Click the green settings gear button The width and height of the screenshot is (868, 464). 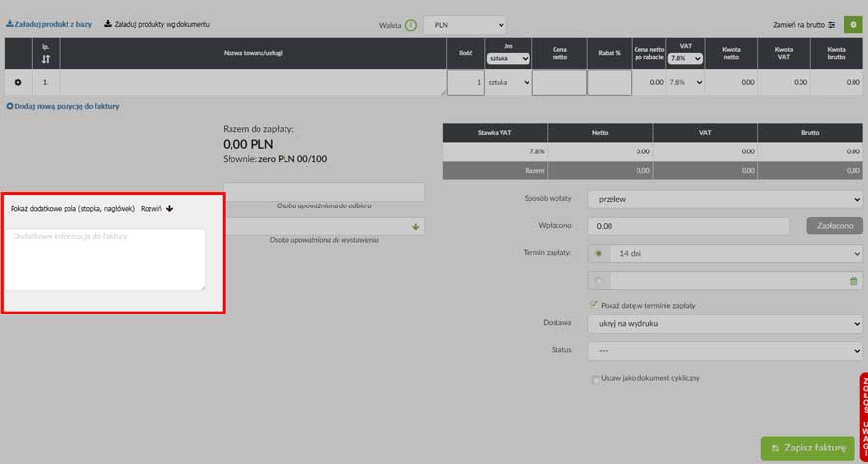pyautogui.click(x=854, y=25)
